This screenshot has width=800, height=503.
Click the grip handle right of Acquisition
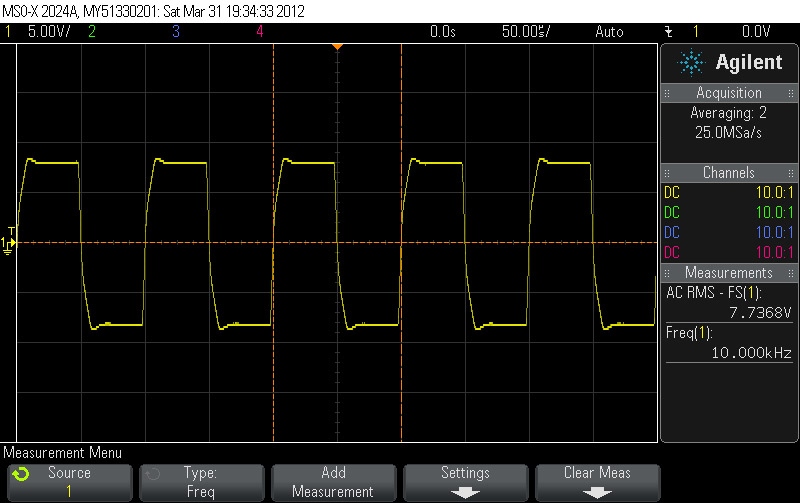[791, 93]
